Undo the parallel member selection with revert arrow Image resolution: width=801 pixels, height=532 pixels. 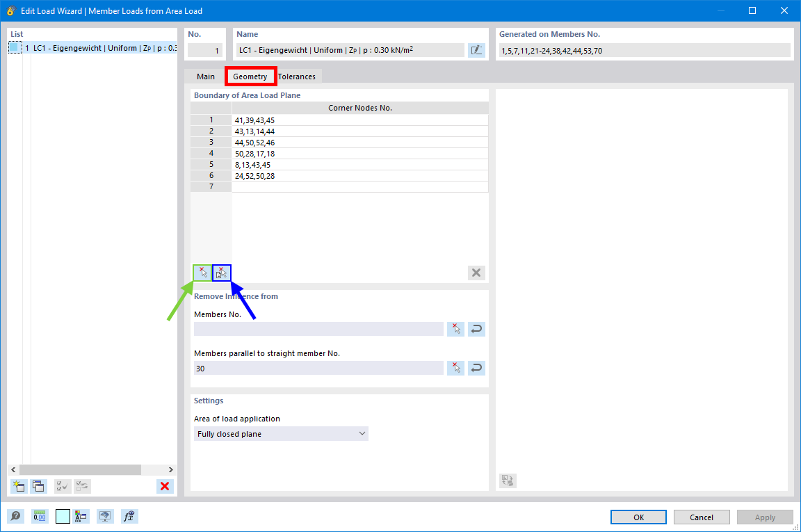pos(476,367)
